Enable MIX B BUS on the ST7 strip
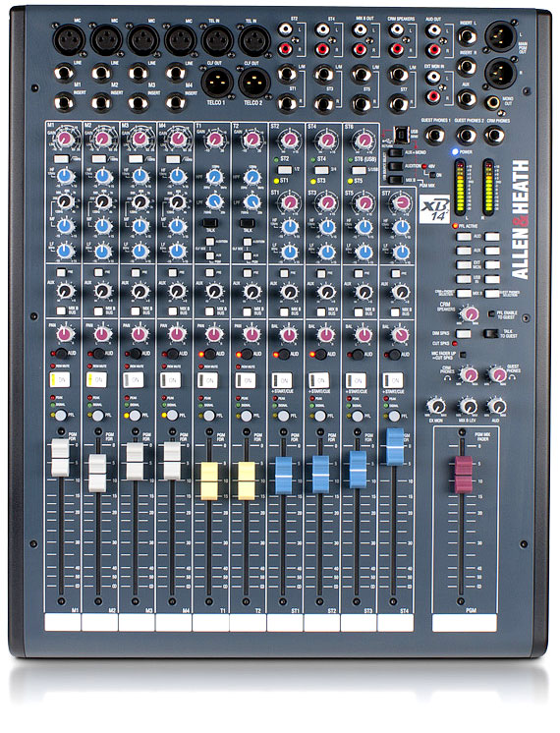The height and width of the screenshot is (733, 560). (395, 311)
